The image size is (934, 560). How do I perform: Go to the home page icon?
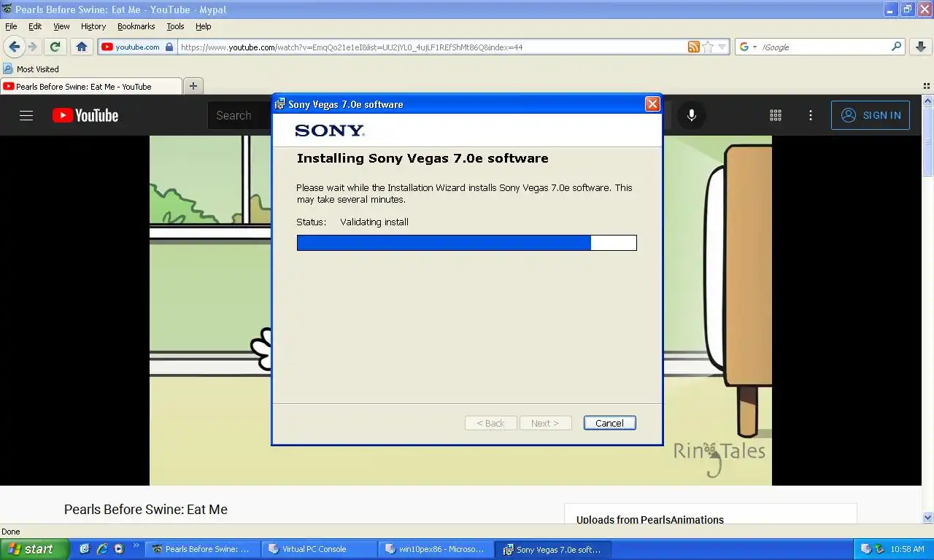[x=82, y=47]
